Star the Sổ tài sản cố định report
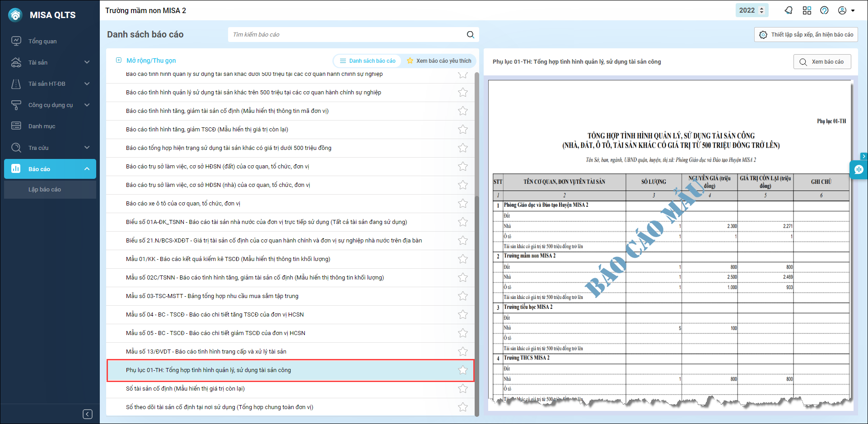 463,389
